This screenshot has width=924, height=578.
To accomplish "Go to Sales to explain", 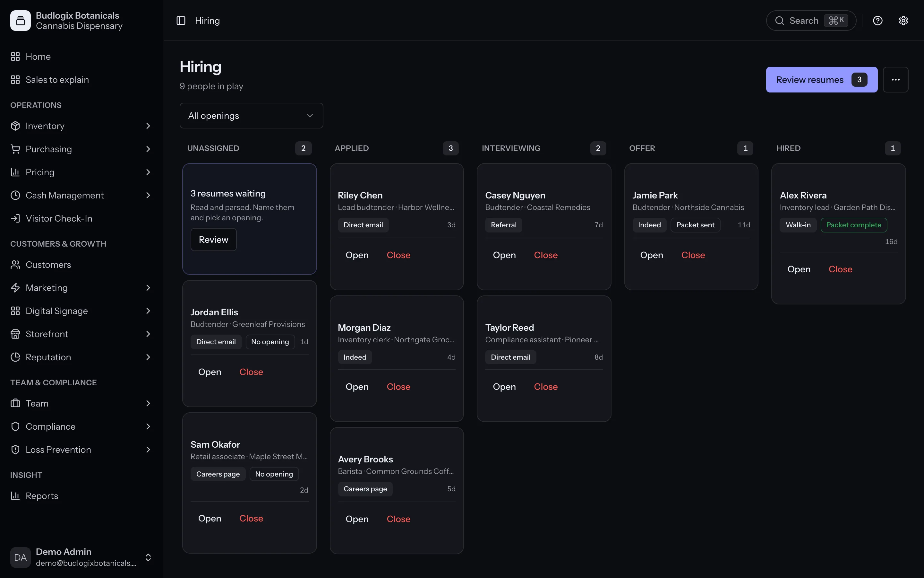I will pos(82,80).
